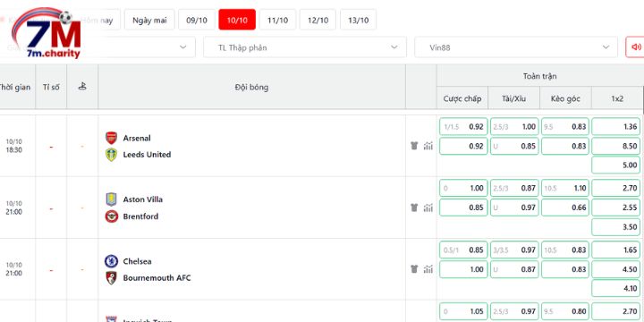644x322 pixels.
Task: Select Leeds United win odds 8.50
Action: [616, 146]
